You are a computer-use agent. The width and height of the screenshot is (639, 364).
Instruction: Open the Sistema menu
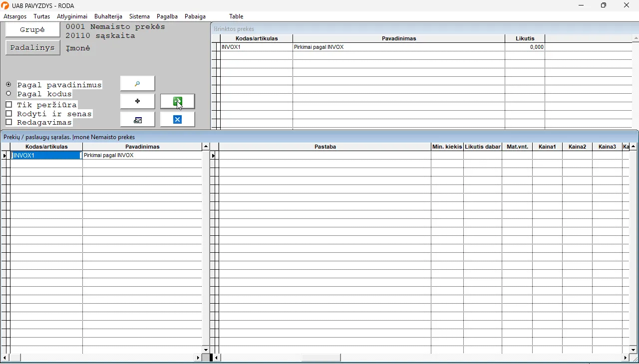tap(139, 16)
